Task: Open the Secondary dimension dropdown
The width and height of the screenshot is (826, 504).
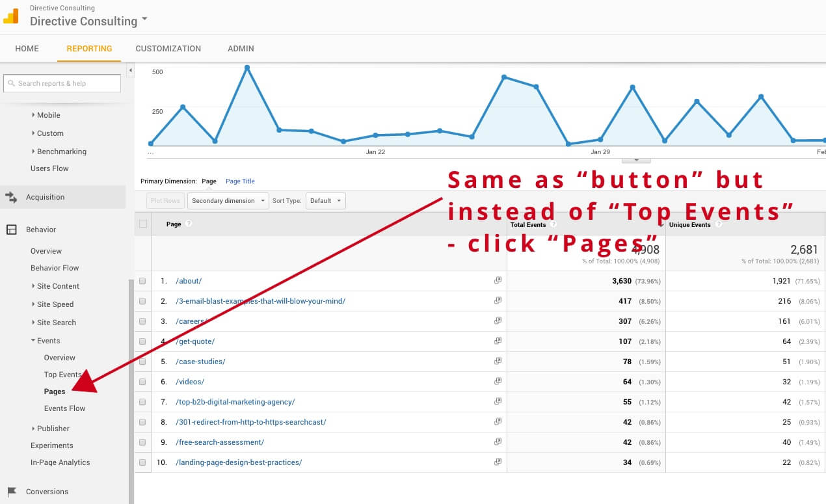Action: tap(228, 201)
